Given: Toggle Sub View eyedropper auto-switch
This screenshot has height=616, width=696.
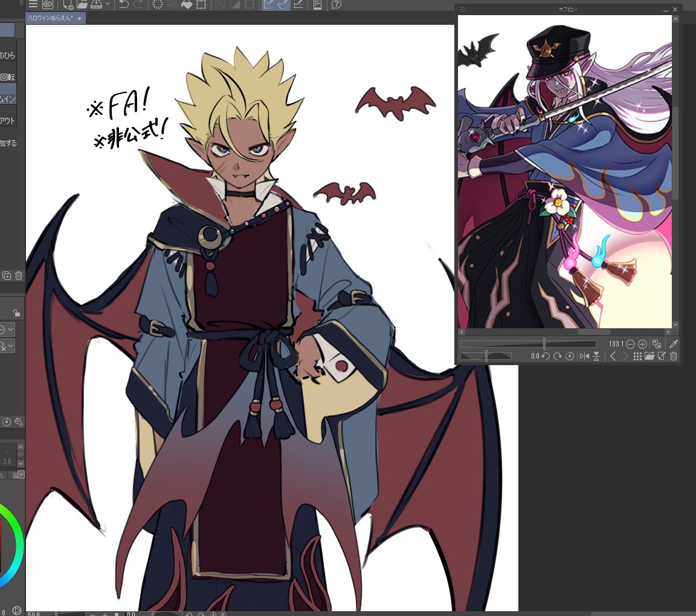Looking at the screenshot, I should (674, 344).
